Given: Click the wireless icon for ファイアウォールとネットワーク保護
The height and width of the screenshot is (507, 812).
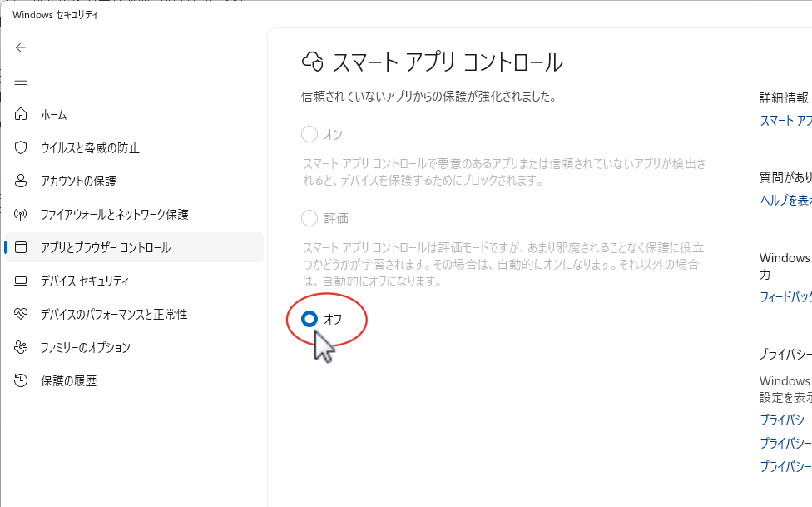Looking at the screenshot, I should tap(22, 214).
